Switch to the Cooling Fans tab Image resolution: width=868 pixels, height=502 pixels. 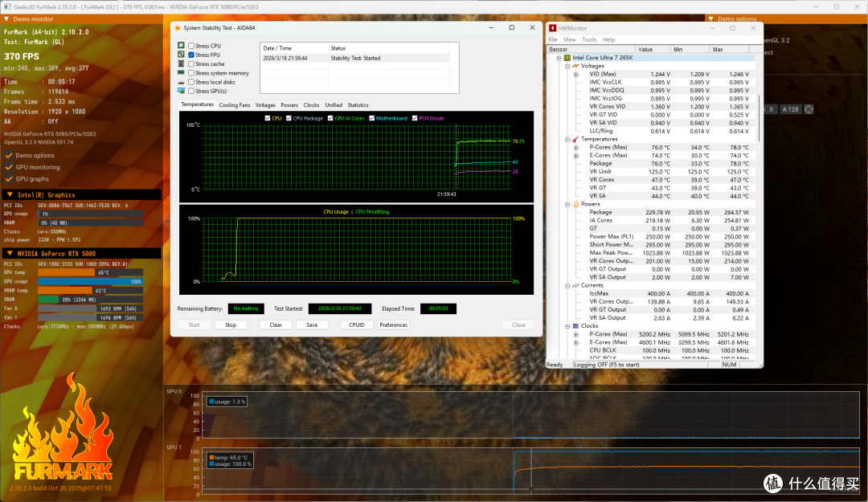234,104
